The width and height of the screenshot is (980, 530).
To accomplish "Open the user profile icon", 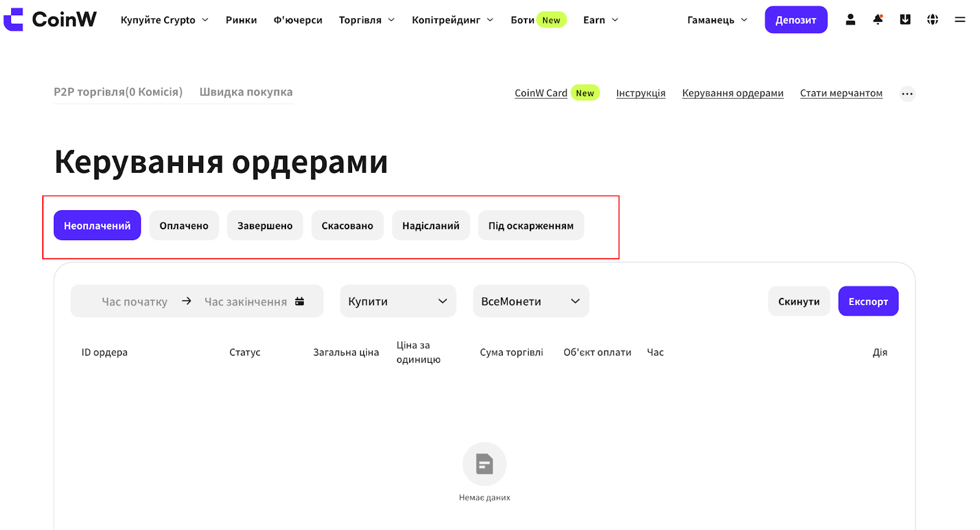I will (x=850, y=20).
